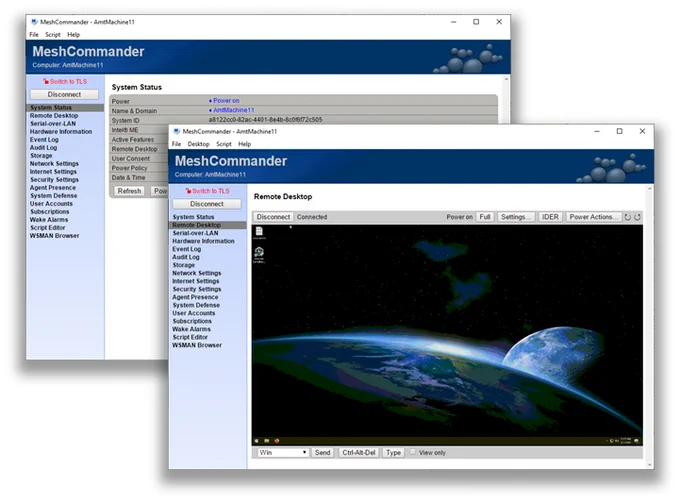Click the IDER button
The image size is (680, 502).
pyautogui.click(x=550, y=217)
